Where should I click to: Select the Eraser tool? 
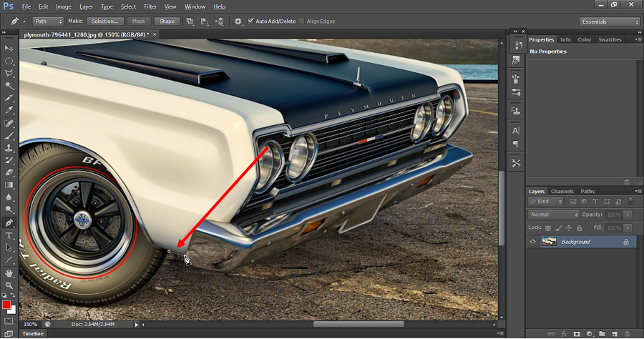(9, 172)
